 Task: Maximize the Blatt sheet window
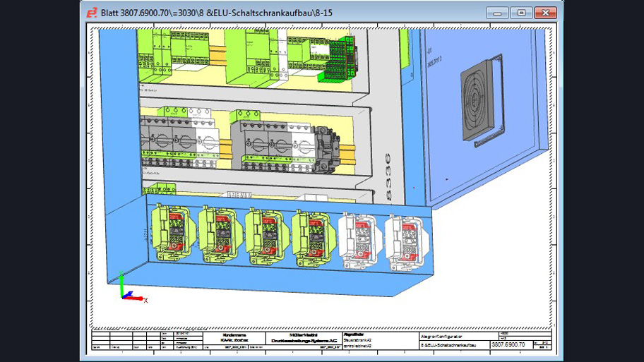point(521,13)
